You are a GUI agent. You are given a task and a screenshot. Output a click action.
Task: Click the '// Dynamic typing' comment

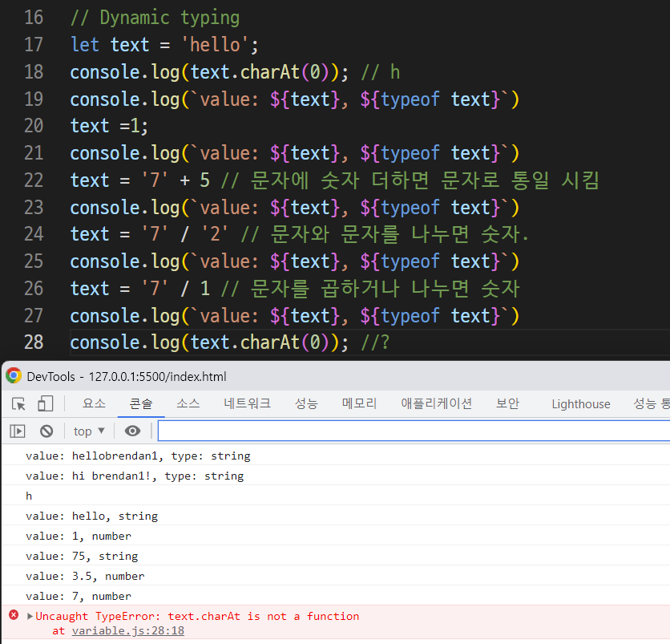click(x=155, y=18)
